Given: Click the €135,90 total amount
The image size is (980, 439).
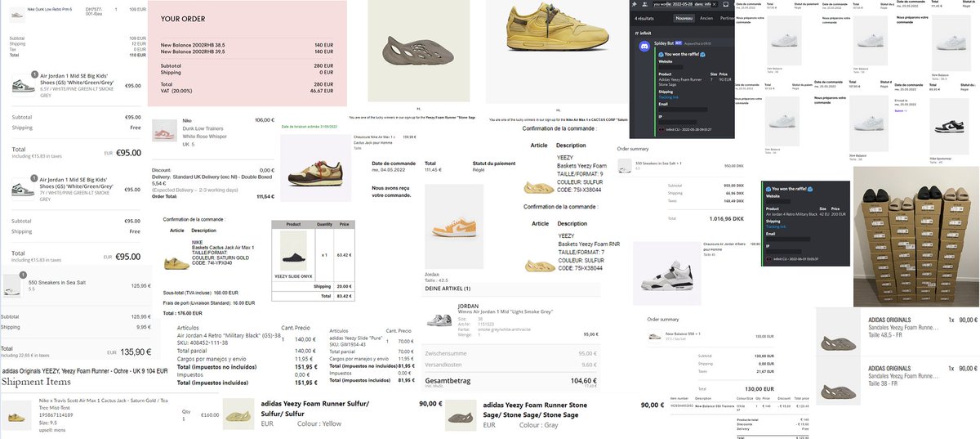Looking at the screenshot, I should [135, 352].
